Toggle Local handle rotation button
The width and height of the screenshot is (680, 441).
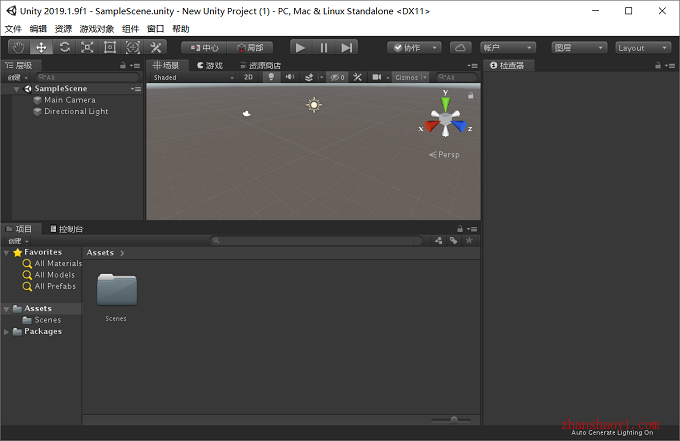coord(250,48)
